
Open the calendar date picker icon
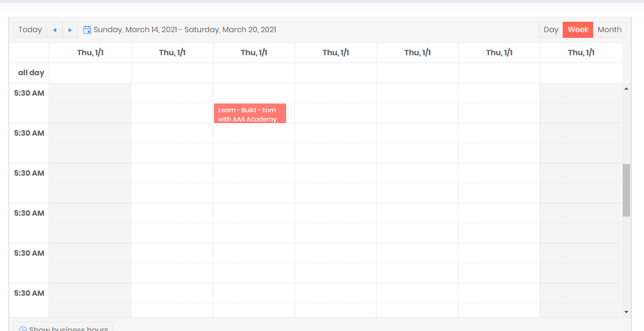(x=87, y=30)
